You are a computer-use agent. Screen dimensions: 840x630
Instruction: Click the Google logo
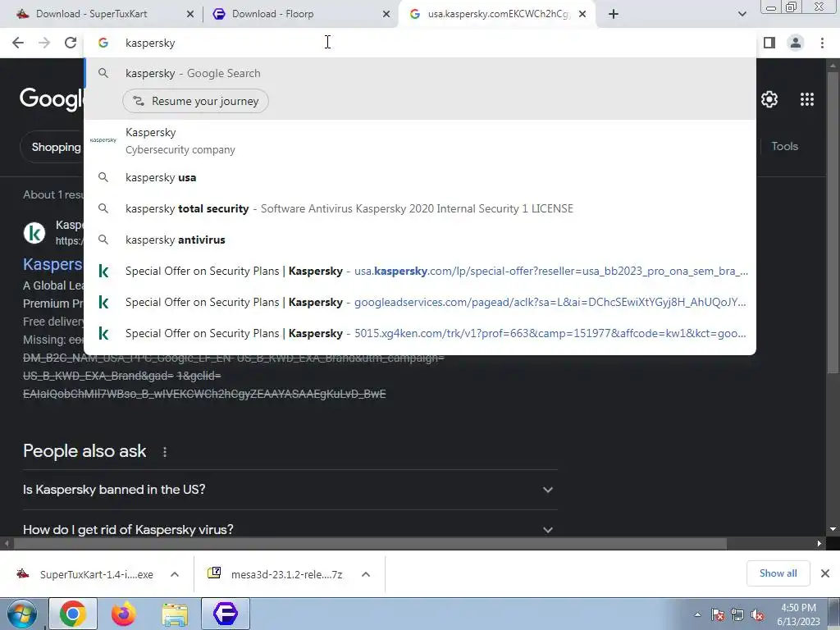(x=52, y=99)
